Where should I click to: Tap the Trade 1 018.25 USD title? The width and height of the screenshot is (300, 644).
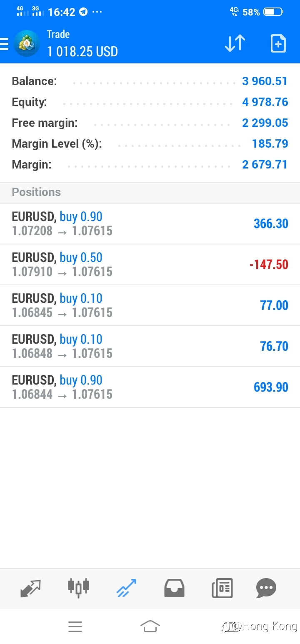82,43
